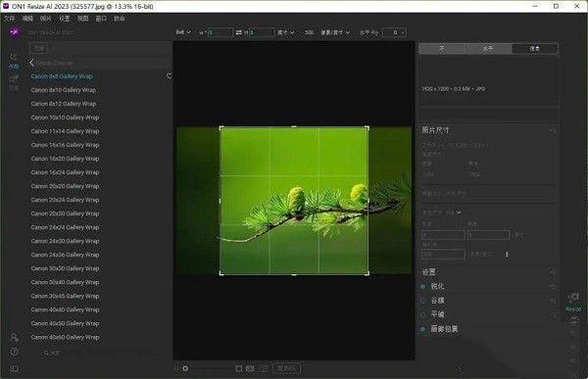Click the compare icon next to preview button
This screenshot has width=588, height=379.
pos(265,369)
